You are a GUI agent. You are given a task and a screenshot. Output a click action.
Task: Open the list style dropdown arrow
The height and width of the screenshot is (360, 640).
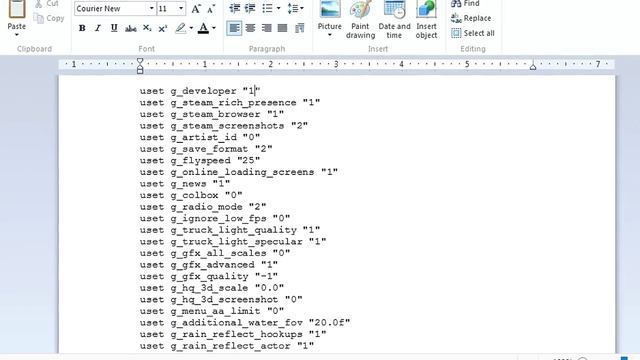(278, 8)
